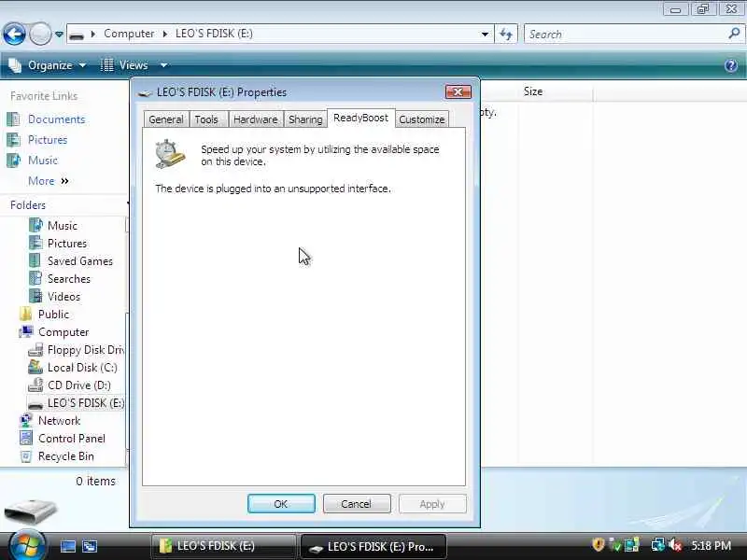Open Pictures favorite link
Image resolution: width=747 pixels, height=560 pixels.
(x=48, y=140)
